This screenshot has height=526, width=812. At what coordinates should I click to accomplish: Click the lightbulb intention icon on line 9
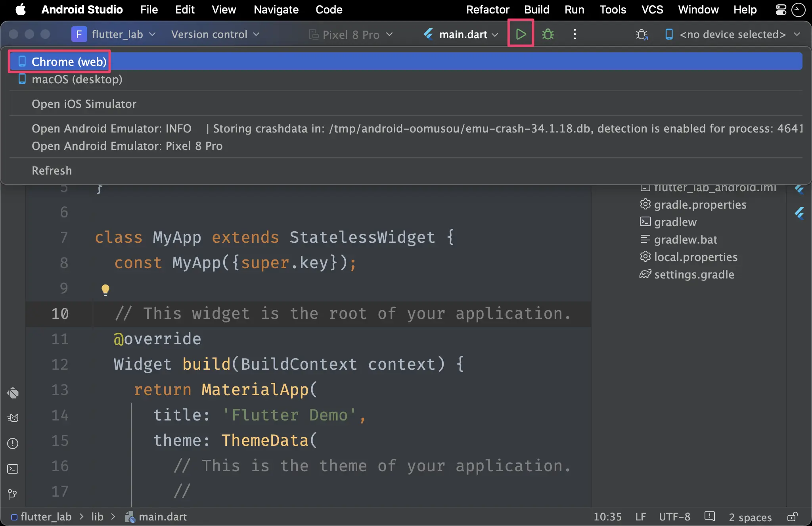[105, 290]
